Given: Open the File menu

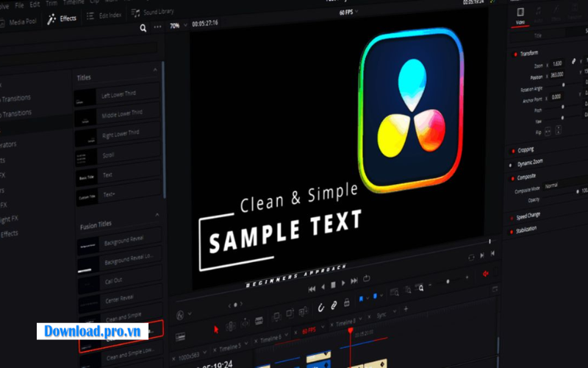Looking at the screenshot, I should coord(19,6).
